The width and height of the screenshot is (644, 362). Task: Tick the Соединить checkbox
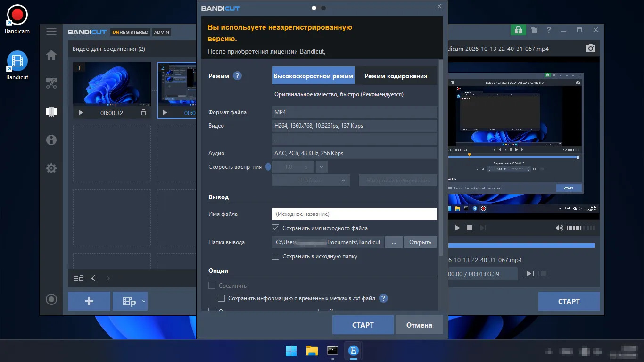tap(212, 286)
